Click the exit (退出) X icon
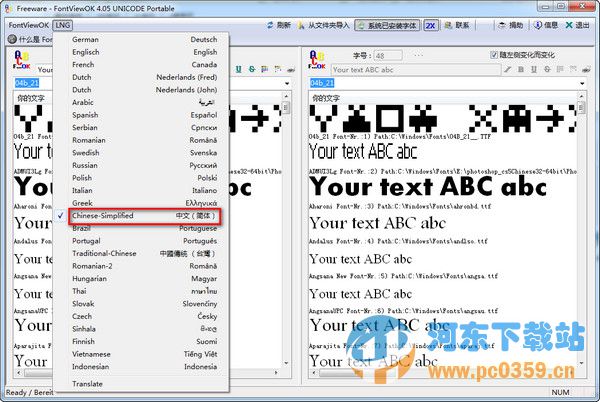 pos(569,25)
